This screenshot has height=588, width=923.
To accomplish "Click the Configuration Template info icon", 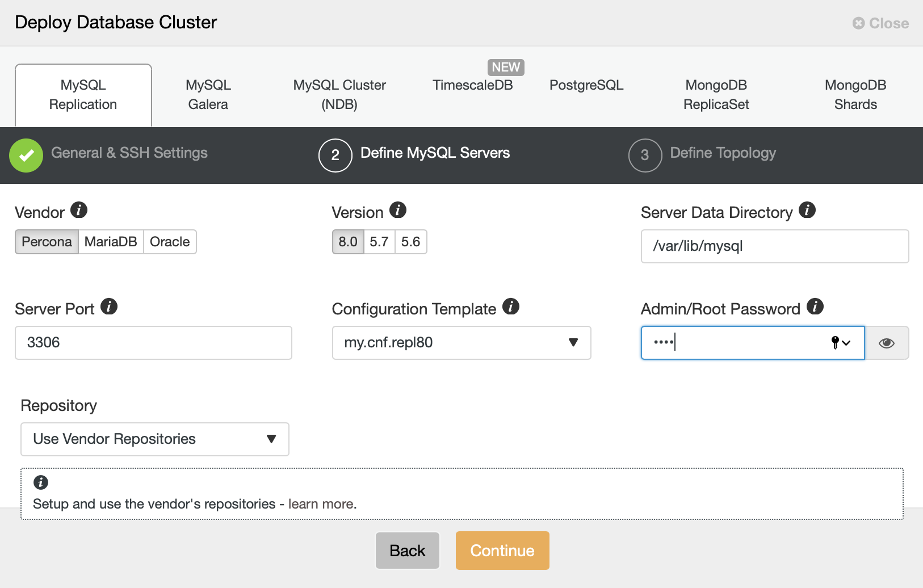I will [x=511, y=306].
